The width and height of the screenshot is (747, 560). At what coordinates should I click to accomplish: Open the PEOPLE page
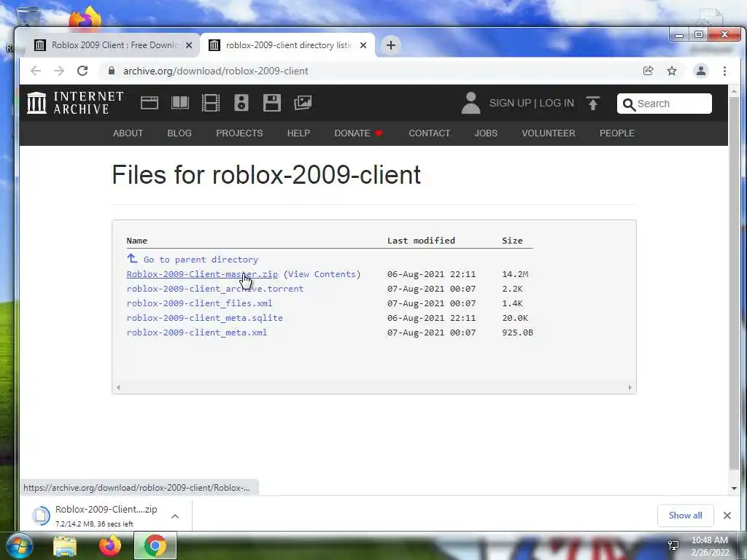617,133
